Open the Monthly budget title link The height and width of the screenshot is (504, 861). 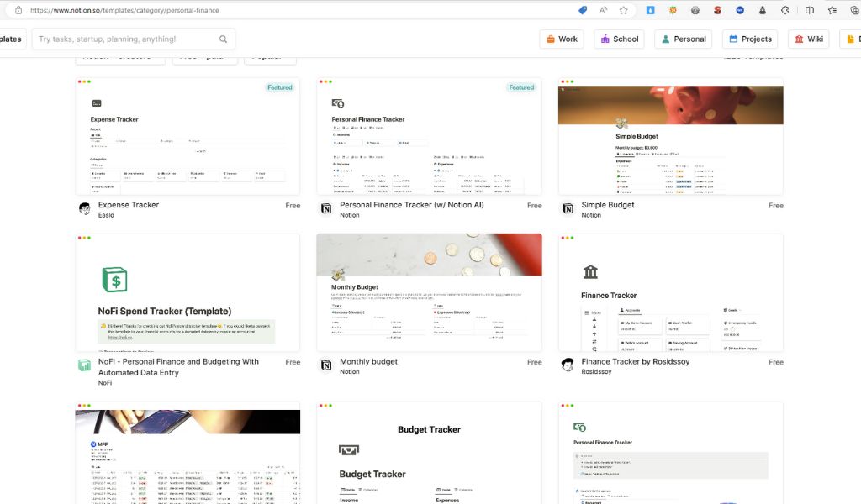click(x=368, y=361)
